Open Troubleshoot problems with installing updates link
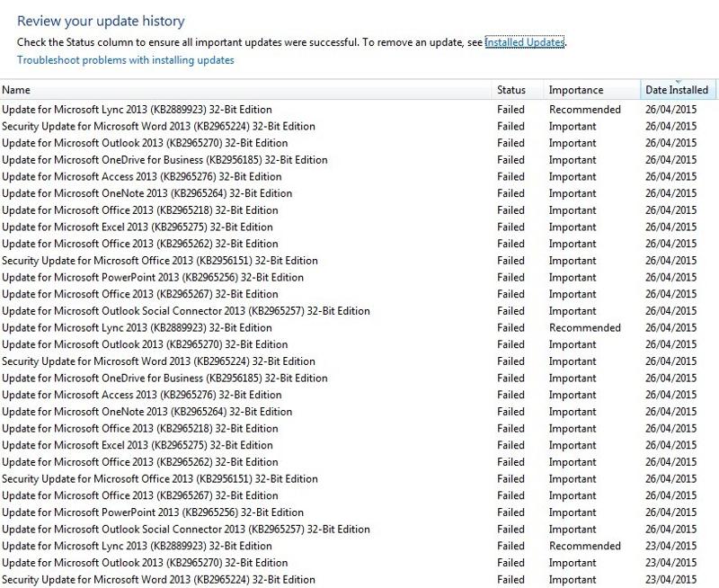 pyautogui.click(x=126, y=60)
